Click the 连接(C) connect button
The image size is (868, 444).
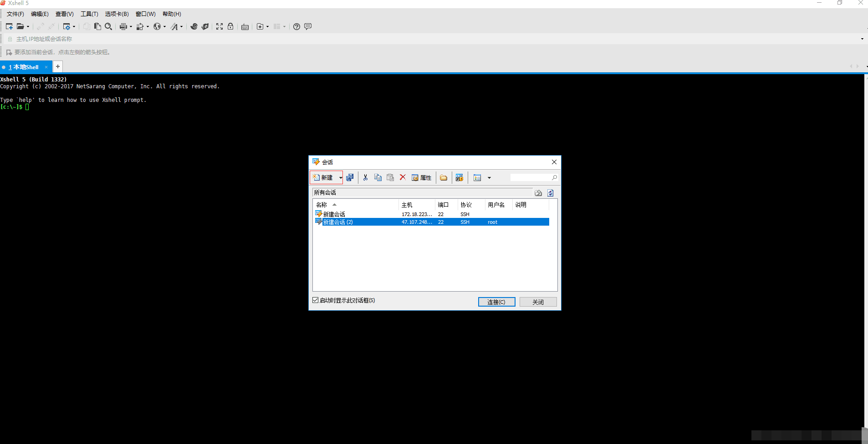pyautogui.click(x=496, y=302)
